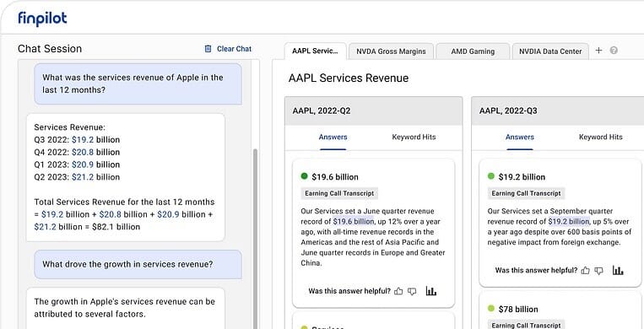Click the trash icon beside Clear Chat

pyautogui.click(x=208, y=49)
